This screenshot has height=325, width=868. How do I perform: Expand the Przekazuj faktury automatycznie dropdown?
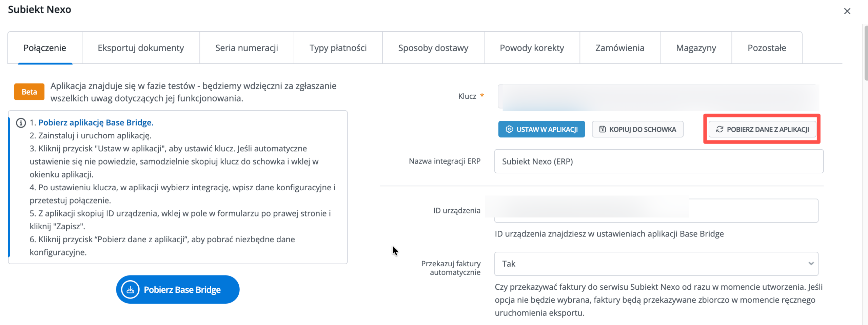click(656, 264)
